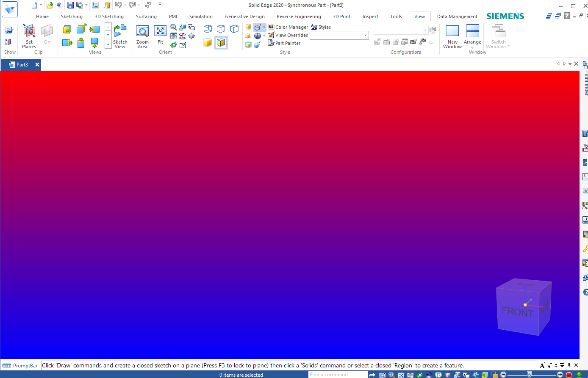The width and height of the screenshot is (588, 378).
Task: Switch to the Surfacing ribbon tab
Action: (x=146, y=17)
